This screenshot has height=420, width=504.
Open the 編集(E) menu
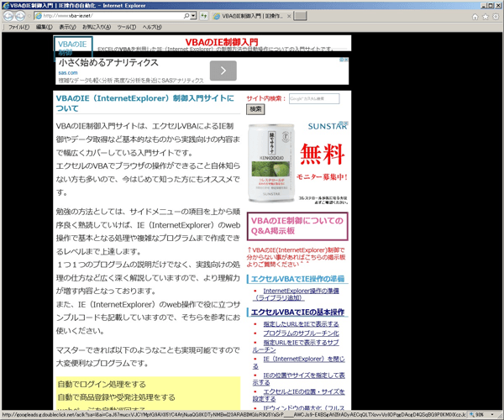click(x=44, y=27)
